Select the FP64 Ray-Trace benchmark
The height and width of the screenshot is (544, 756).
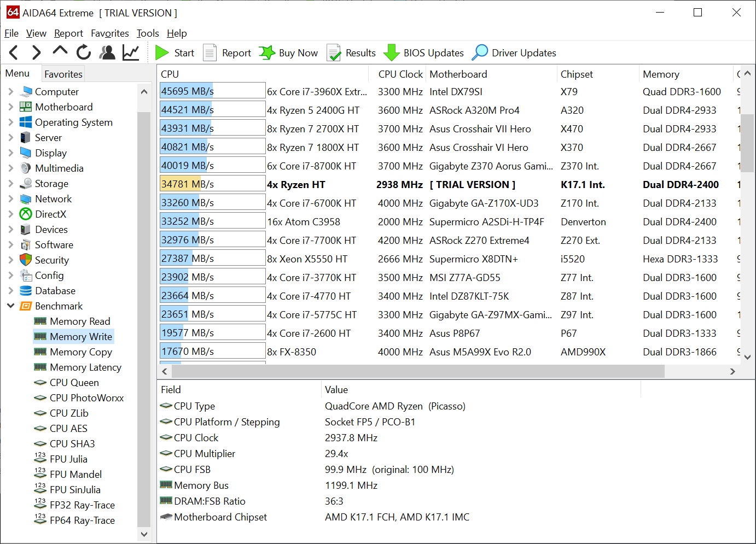(x=82, y=520)
